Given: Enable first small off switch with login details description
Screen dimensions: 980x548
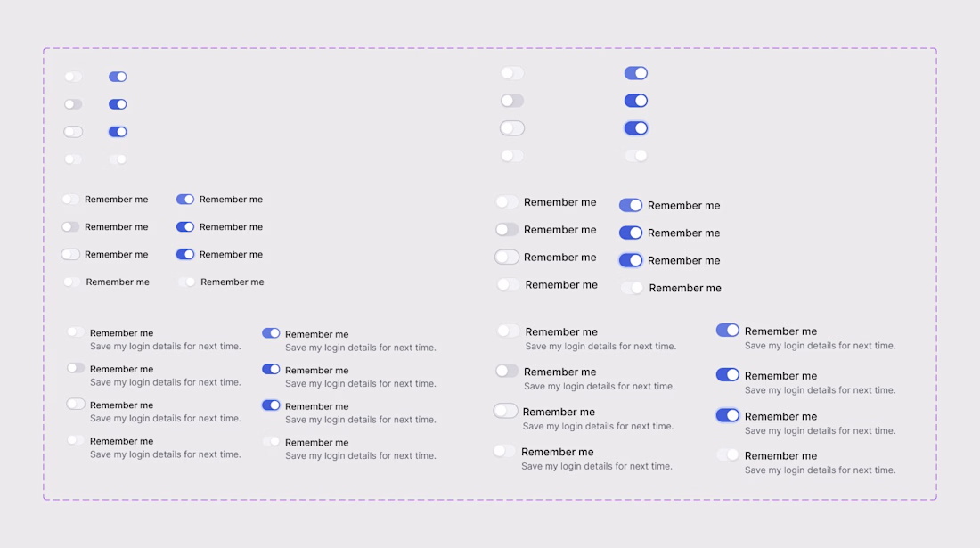Looking at the screenshot, I should pyautogui.click(x=76, y=332).
